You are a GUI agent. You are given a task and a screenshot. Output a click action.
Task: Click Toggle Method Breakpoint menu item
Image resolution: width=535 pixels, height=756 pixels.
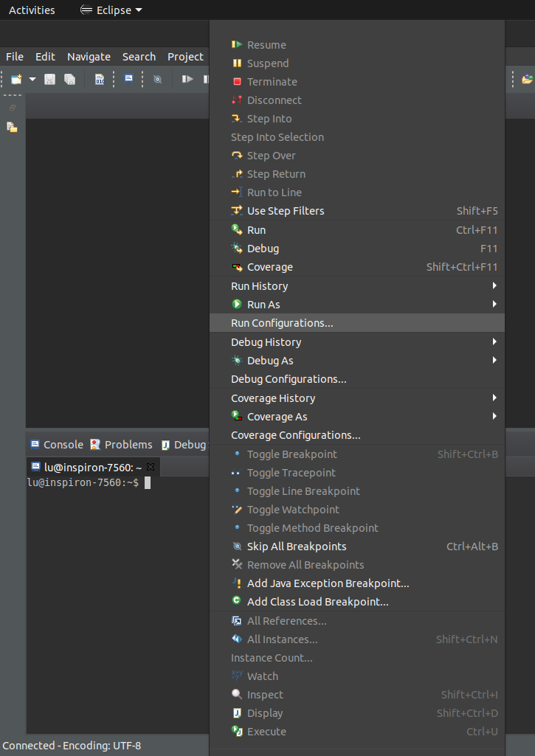(357, 528)
